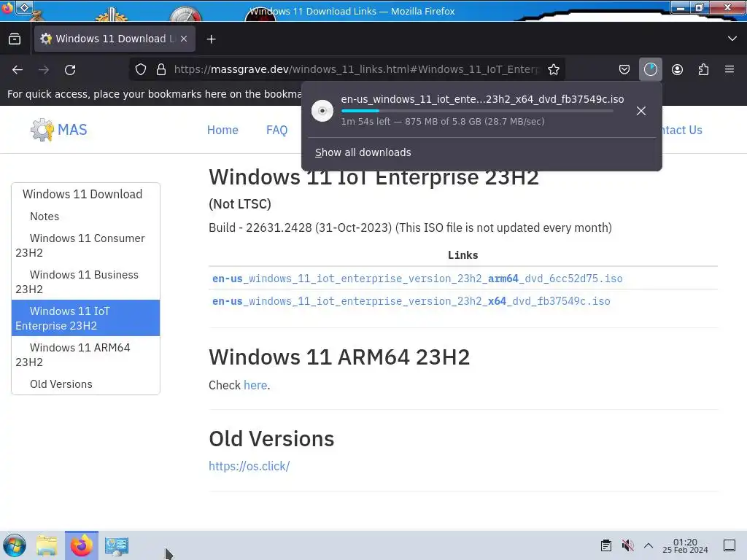Open the extensions puzzle icon
The image size is (747, 560).
tap(703, 69)
